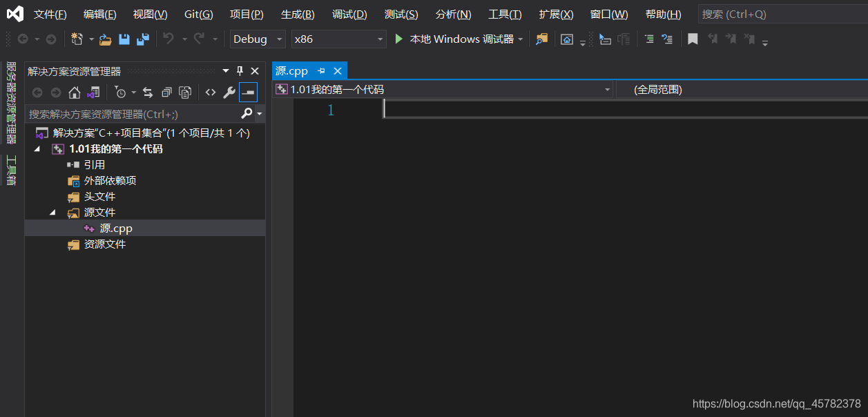Open the Git(G) menu
868x417 pixels.
198,14
